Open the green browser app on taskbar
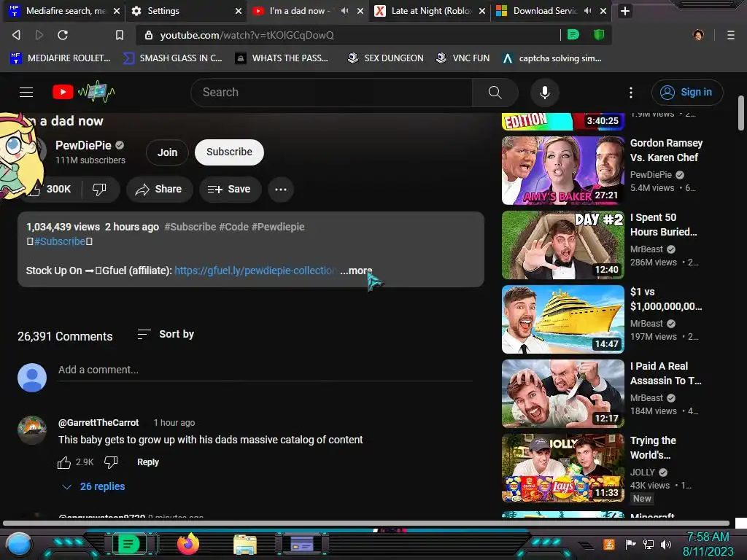The image size is (747, 560). 128,544
